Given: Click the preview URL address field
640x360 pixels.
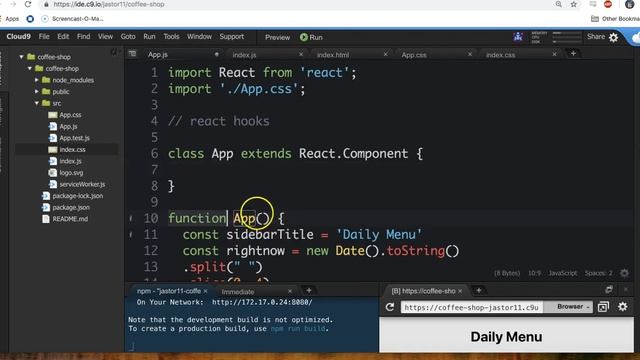Looking at the screenshot, I should 471,307.
